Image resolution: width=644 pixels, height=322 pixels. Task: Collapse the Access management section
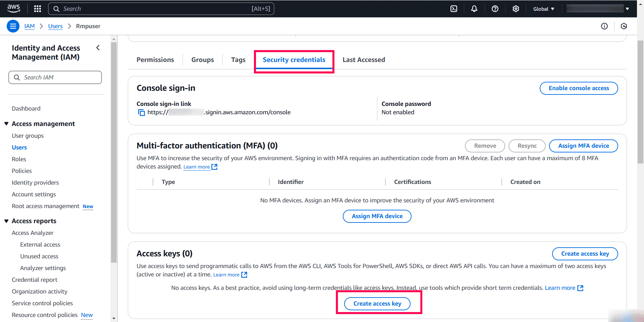6,123
